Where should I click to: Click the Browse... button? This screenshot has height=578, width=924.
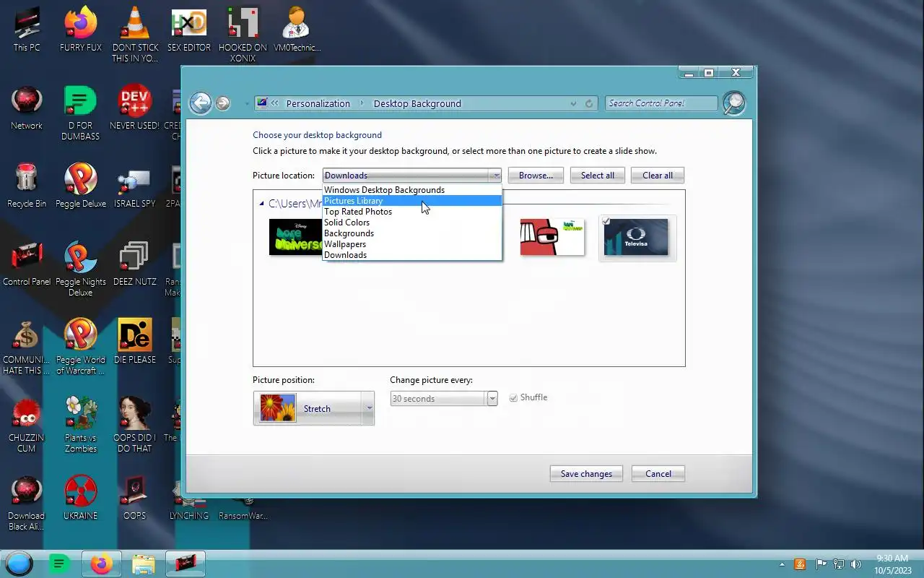click(x=536, y=176)
